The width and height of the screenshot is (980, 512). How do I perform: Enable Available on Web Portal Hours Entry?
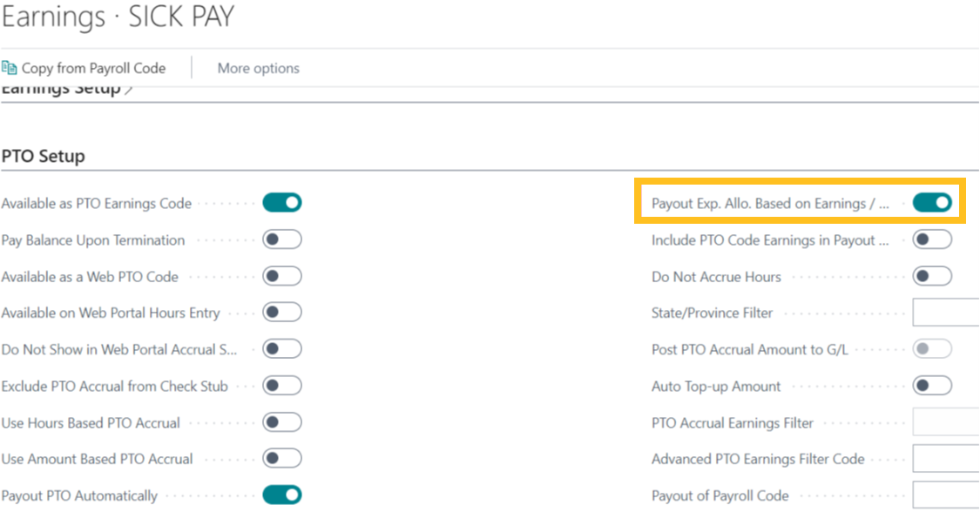[281, 313]
